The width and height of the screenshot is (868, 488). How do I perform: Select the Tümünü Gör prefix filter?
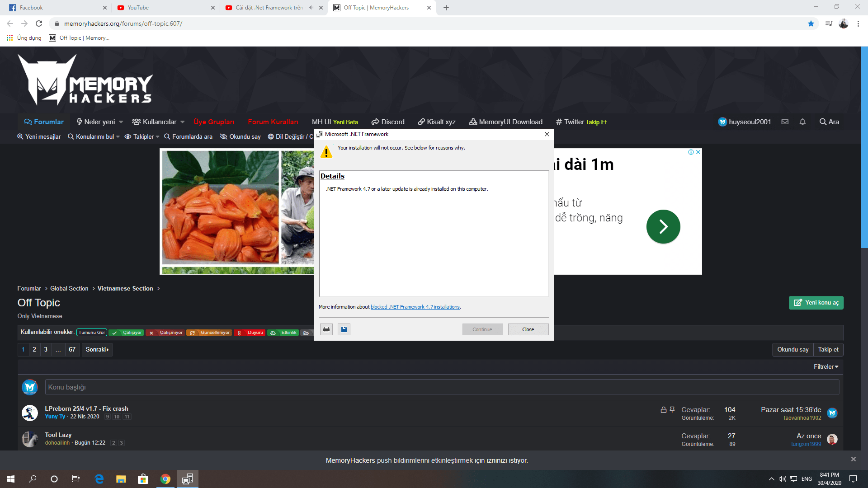point(92,333)
